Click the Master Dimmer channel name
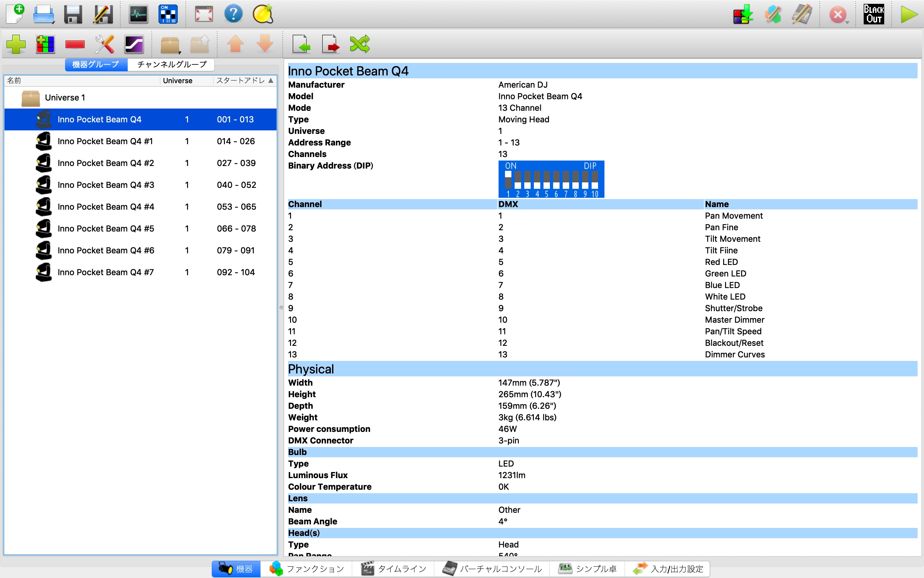The height and width of the screenshot is (578, 924). (x=735, y=320)
